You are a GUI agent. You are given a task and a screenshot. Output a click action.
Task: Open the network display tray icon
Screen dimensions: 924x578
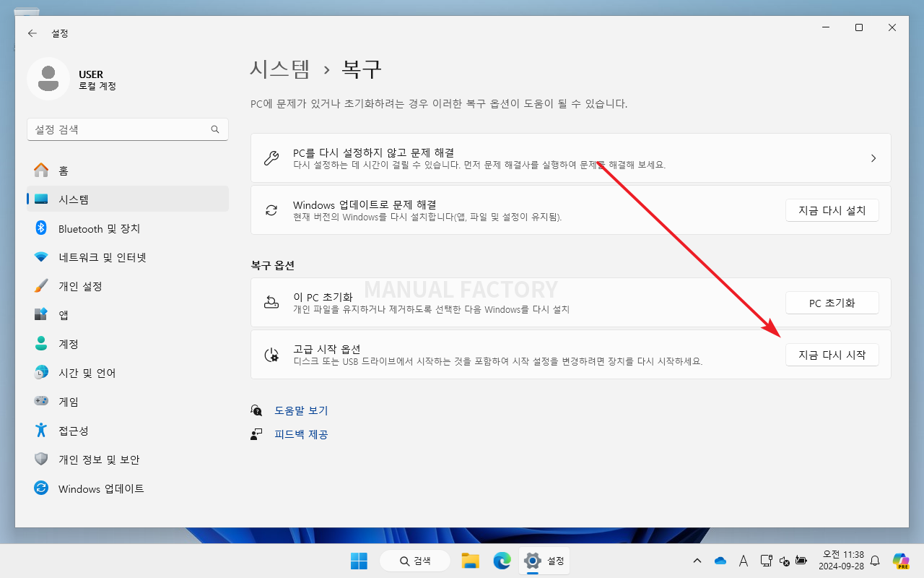click(766, 561)
